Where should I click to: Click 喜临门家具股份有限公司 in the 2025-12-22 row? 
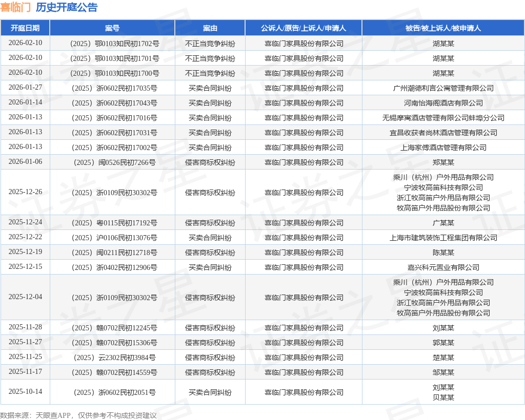point(304,238)
